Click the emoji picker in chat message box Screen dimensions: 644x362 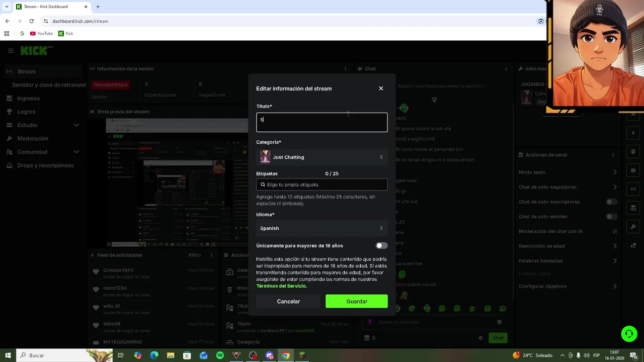coord(499,322)
